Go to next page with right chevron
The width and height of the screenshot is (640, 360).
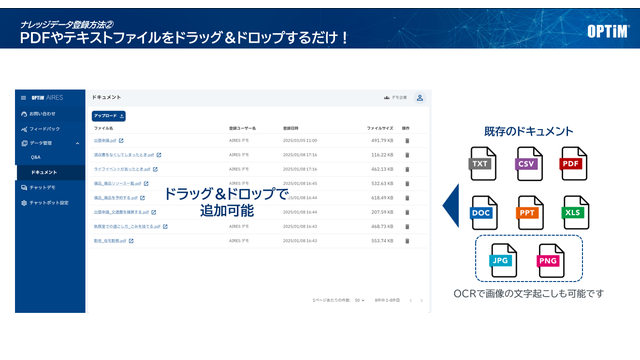coord(422,300)
